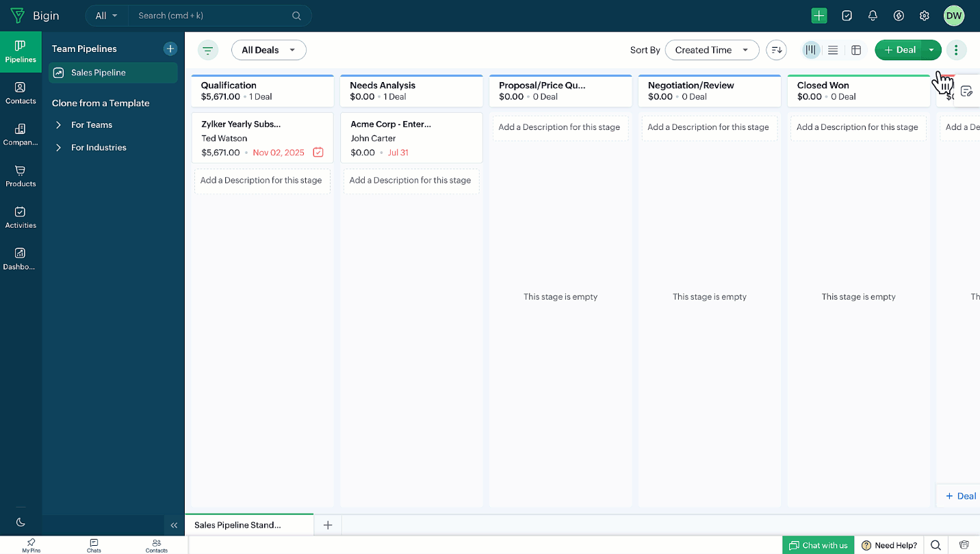
Task: Click the Needs Analysis stage header
Action: 411,91
